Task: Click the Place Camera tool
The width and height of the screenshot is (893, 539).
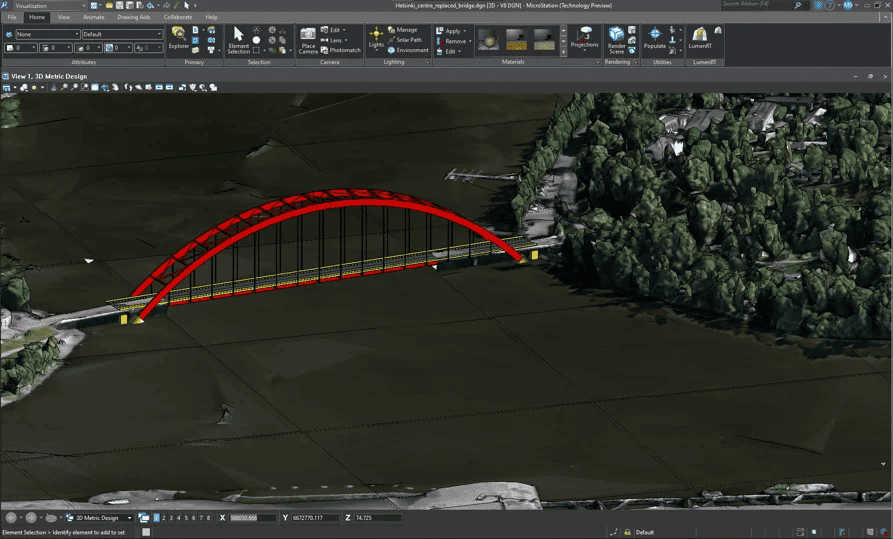Action: coord(308,40)
